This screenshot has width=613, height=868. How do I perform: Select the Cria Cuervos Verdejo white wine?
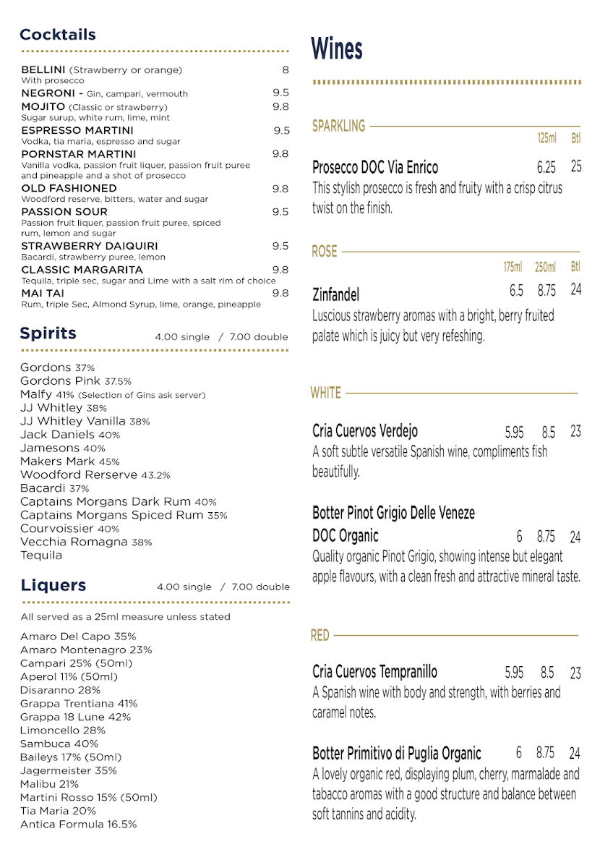pyautogui.click(x=365, y=431)
